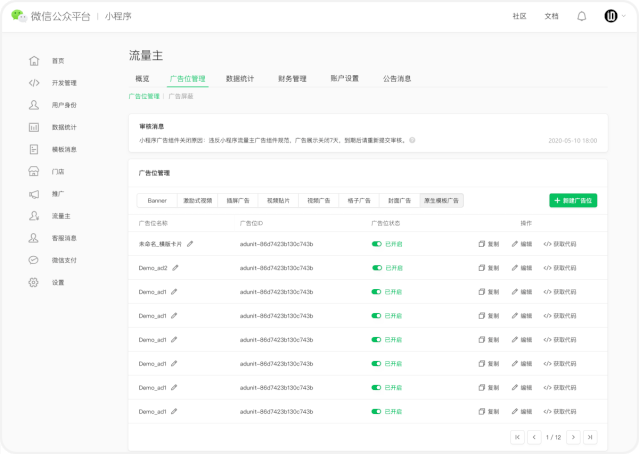
Task: Click the 广告位状态 column header
Action: pos(386,223)
